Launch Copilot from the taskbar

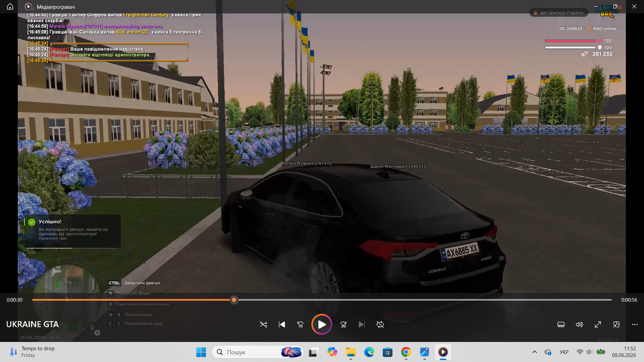tap(332, 352)
